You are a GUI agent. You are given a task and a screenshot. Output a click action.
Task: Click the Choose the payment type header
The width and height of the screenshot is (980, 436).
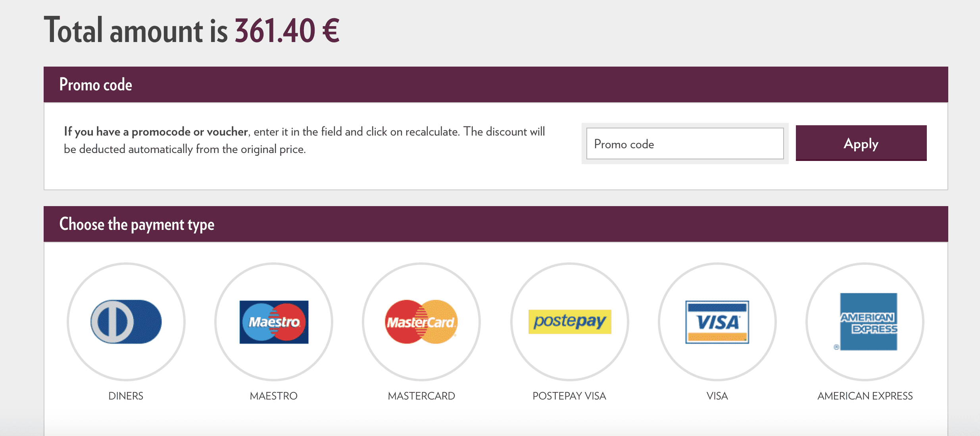pyautogui.click(x=137, y=224)
